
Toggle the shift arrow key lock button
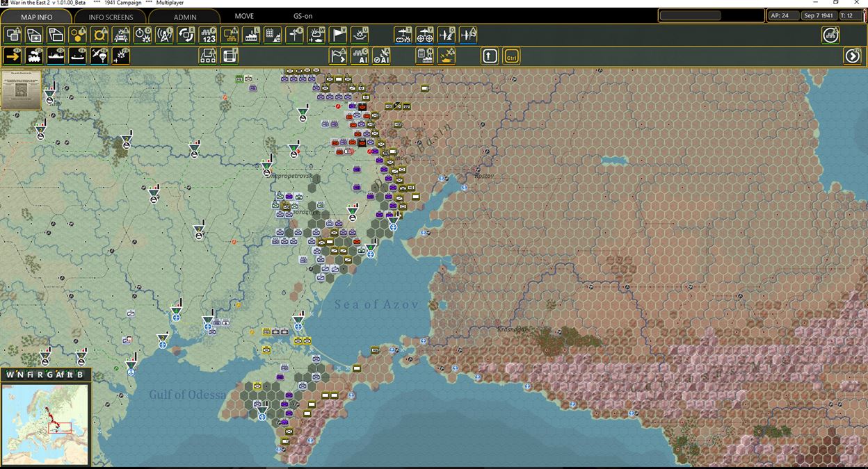point(490,56)
